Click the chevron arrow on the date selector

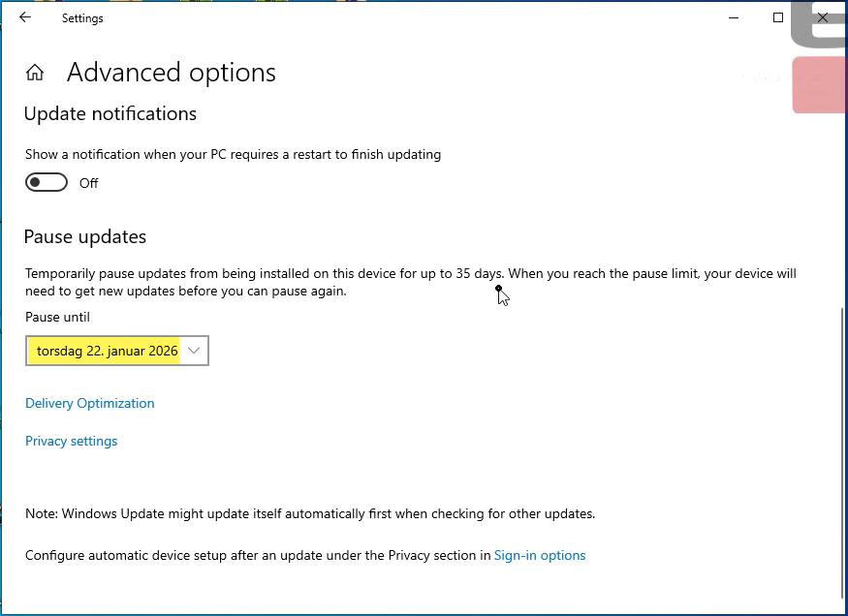194,351
